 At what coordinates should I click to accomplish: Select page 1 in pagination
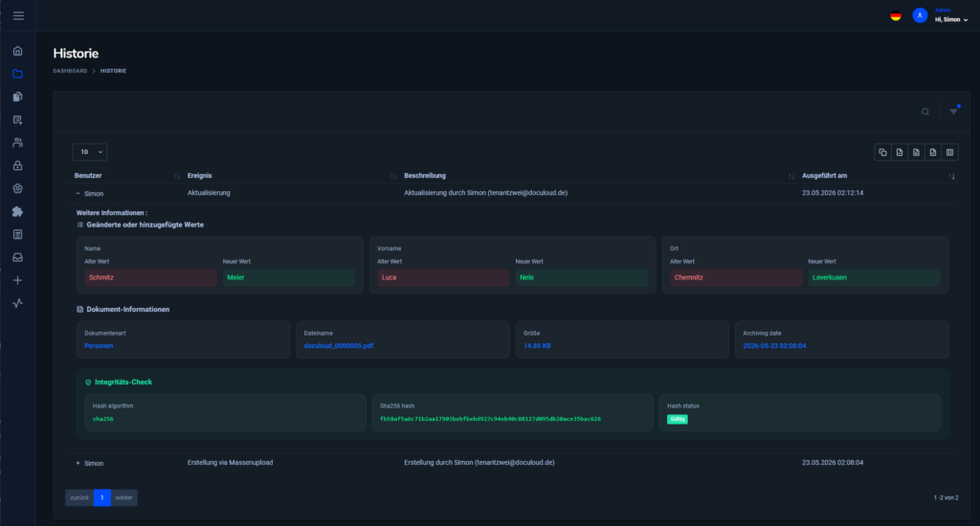(x=101, y=498)
